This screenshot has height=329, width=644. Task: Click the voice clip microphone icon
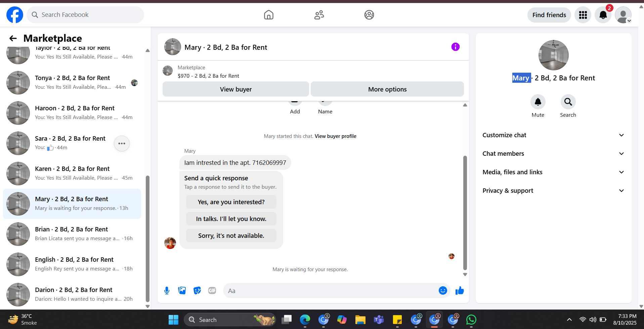pyautogui.click(x=167, y=290)
